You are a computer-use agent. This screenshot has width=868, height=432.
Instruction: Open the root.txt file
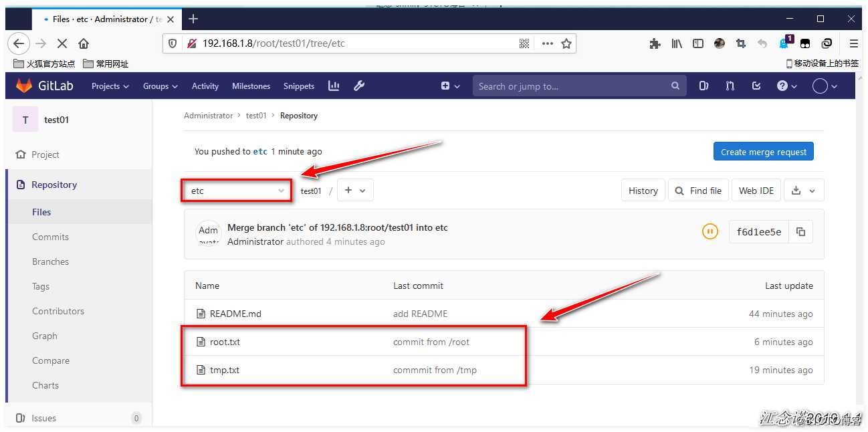click(x=225, y=342)
